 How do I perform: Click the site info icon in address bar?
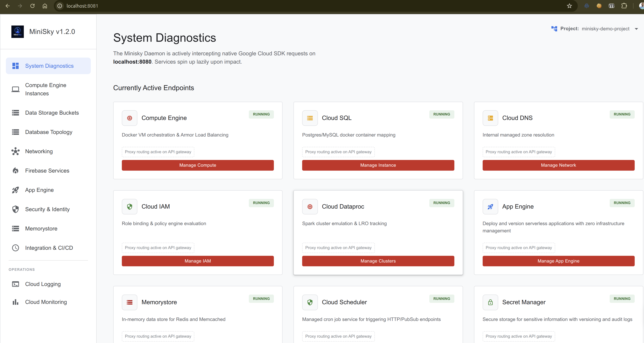click(x=60, y=6)
